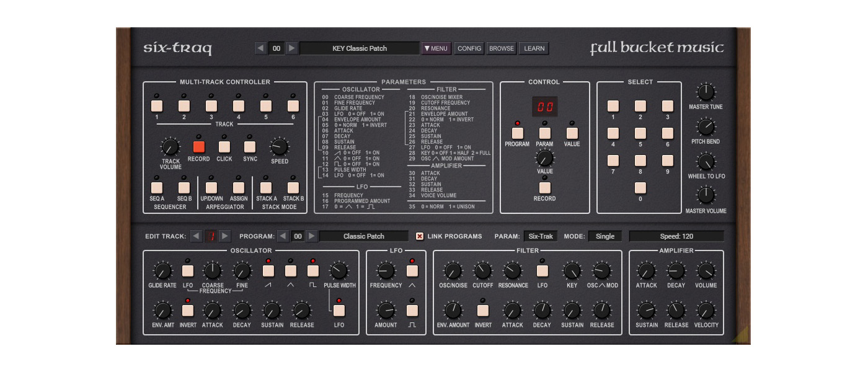The width and height of the screenshot is (868, 372).
Task: Click the WHEEL TO LFO knob
Action: point(706,162)
